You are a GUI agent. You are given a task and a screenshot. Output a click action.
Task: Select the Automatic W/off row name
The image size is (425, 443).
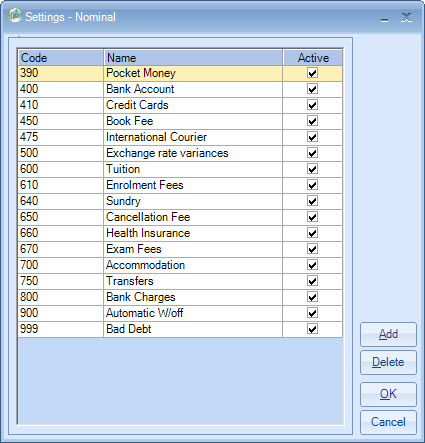click(193, 313)
